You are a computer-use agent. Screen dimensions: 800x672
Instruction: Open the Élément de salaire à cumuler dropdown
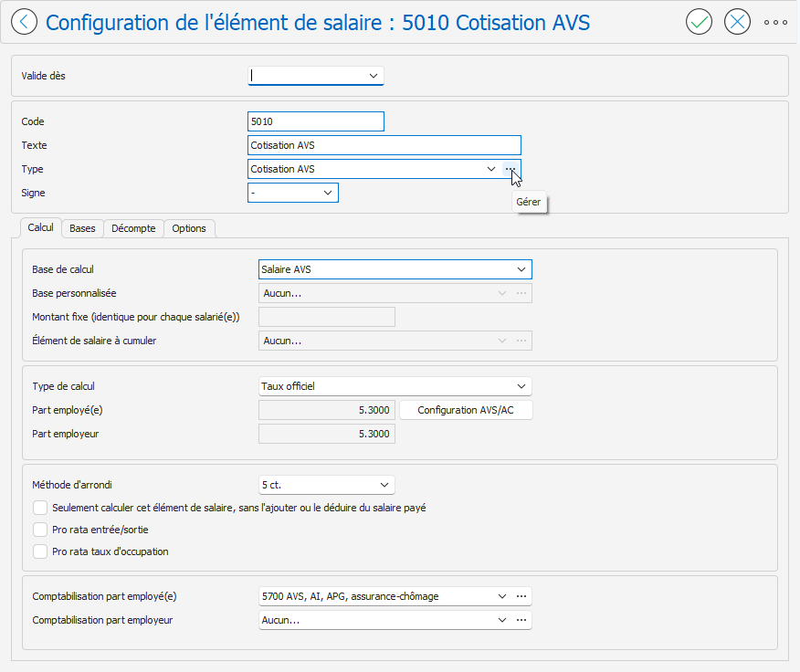[502, 341]
